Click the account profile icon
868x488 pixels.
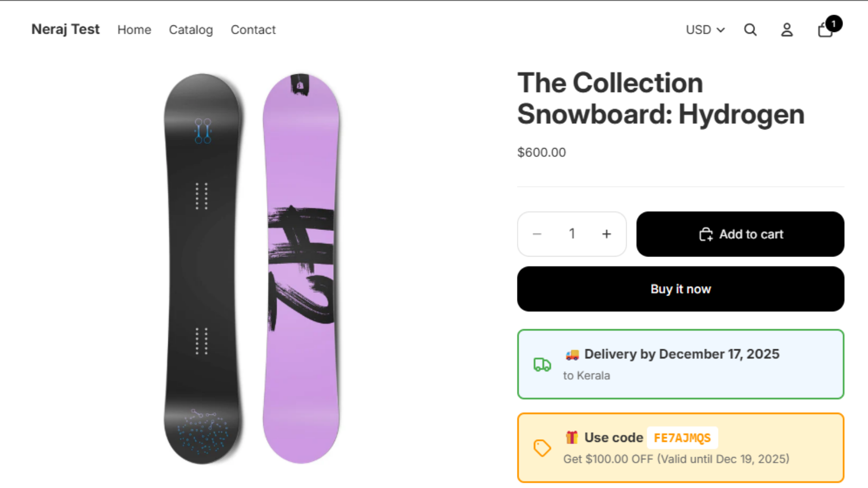click(x=787, y=30)
